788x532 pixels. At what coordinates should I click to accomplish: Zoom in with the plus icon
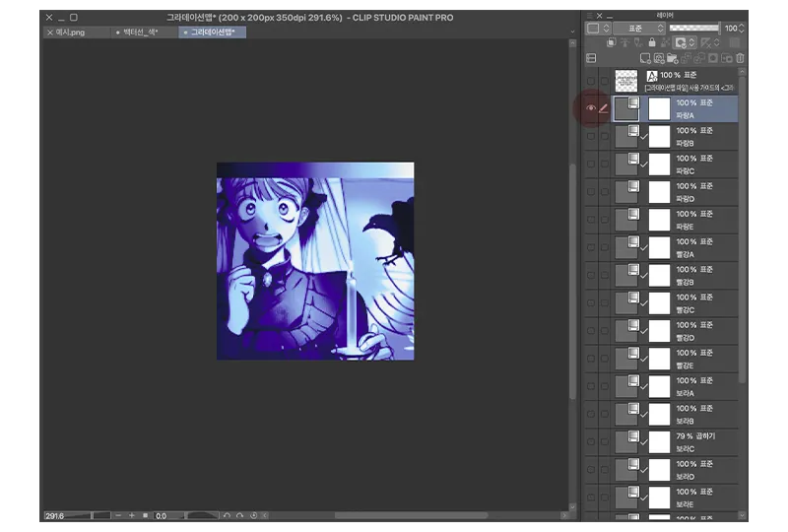click(x=132, y=515)
